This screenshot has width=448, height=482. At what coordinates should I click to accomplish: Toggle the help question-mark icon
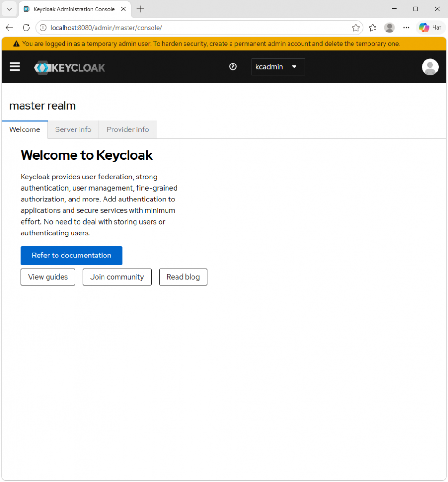pos(233,66)
